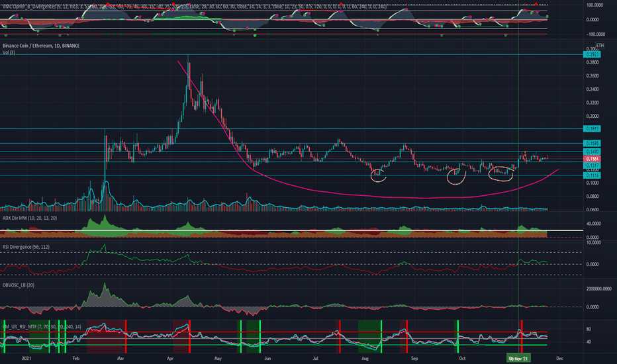Click the May label on time axis
Viewport: 617px width, 364px height.
pos(218,359)
